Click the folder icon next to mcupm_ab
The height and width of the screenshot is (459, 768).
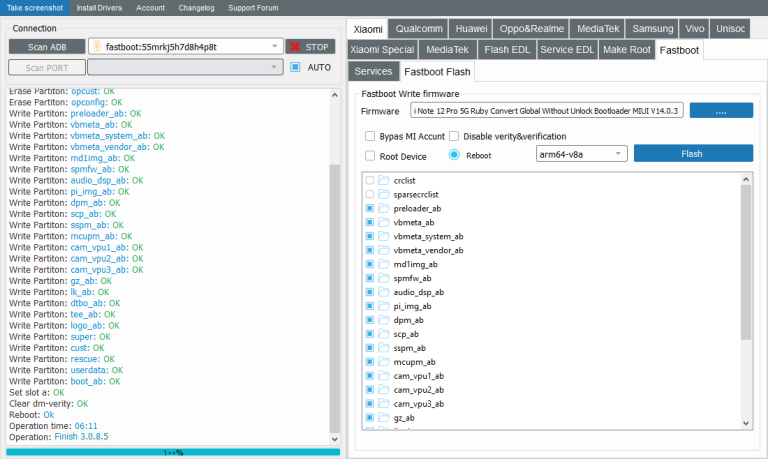tap(384, 362)
